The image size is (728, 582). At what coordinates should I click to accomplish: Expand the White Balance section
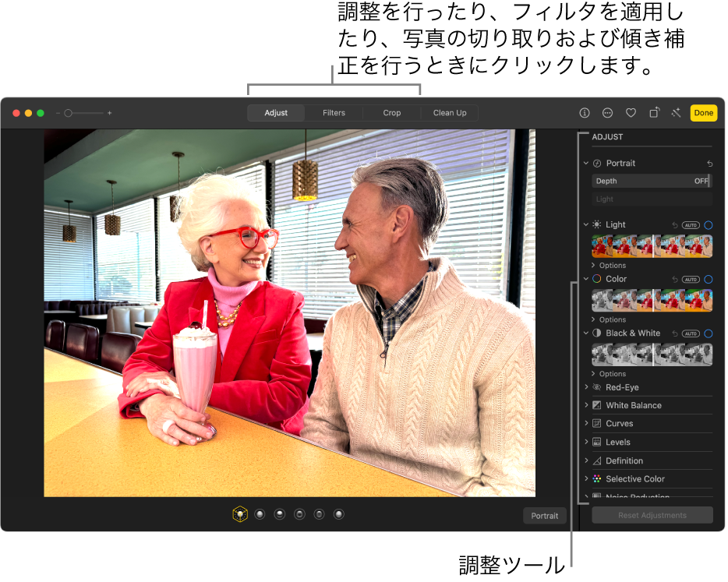(x=588, y=406)
